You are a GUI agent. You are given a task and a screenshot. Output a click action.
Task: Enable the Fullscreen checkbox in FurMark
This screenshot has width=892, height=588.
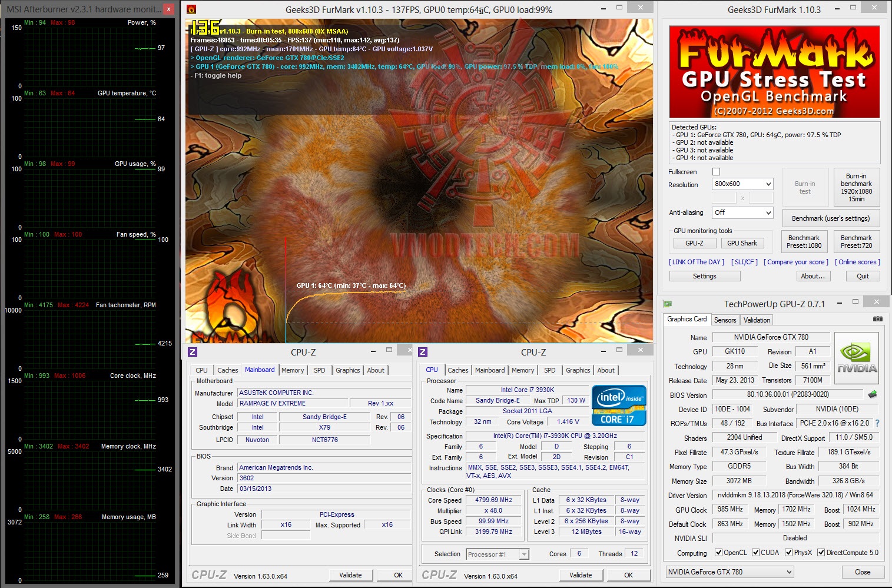(716, 172)
